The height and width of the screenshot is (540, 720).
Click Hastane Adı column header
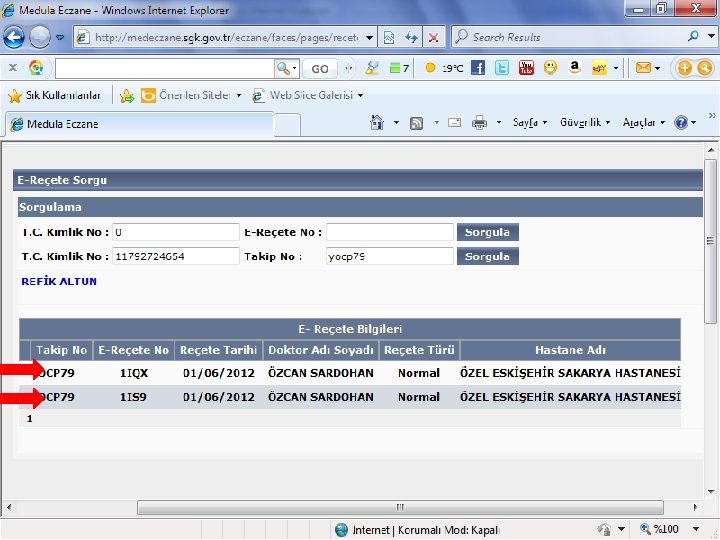pyautogui.click(x=570, y=350)
